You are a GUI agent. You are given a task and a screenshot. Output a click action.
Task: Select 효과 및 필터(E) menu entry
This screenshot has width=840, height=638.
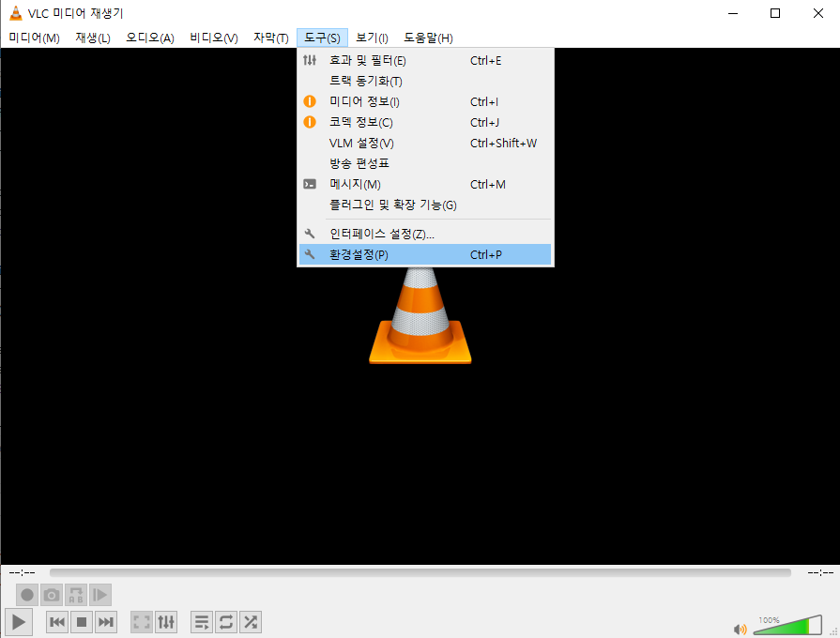[x=425, y=61]
